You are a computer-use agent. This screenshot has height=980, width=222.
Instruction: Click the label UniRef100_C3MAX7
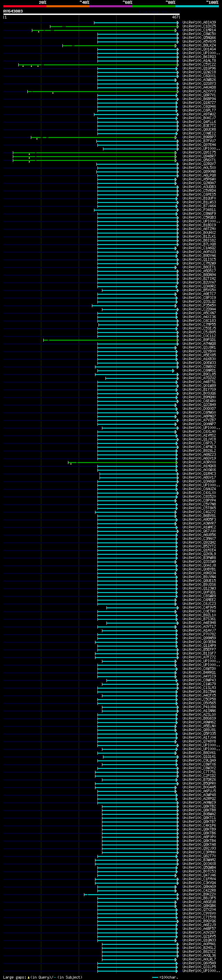point(199,539)
